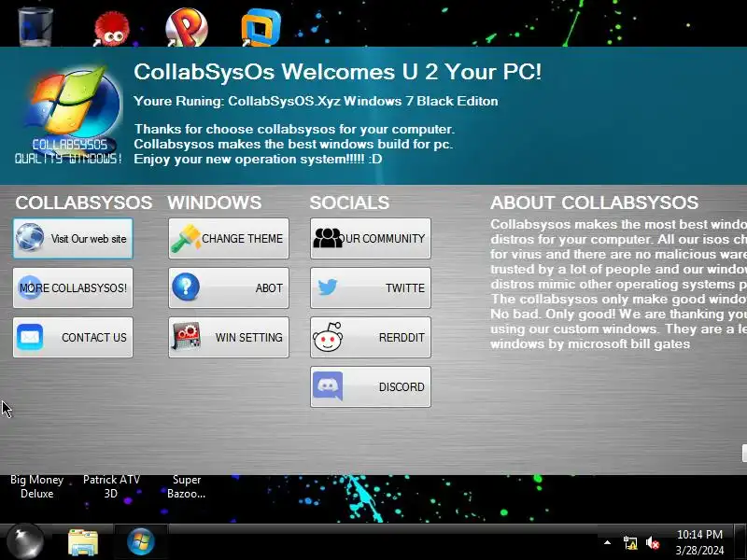Click the TWITTE social button
Image resolution: width=747 pixels, height=560 pixels.
371,288
